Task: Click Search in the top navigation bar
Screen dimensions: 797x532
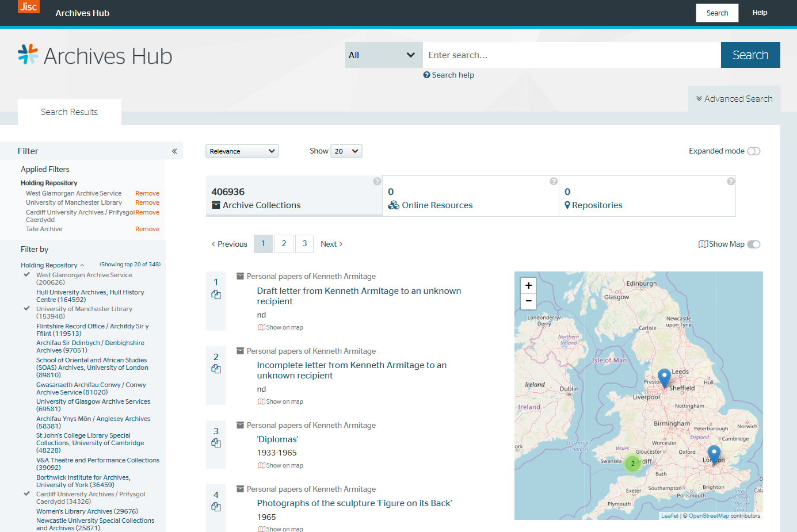Action: coord(717,13)
